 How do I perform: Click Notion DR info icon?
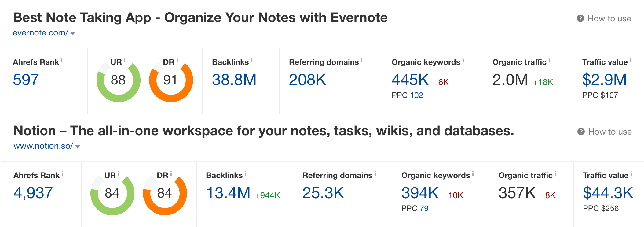[171, 173]
